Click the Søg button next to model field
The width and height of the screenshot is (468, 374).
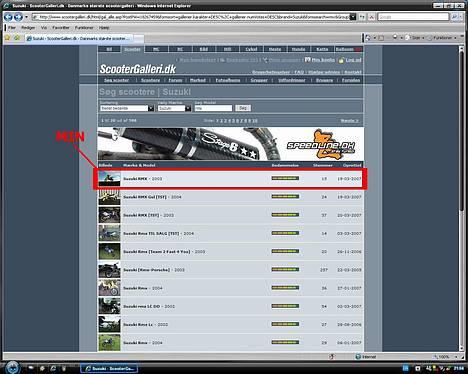tap(243, 108)
